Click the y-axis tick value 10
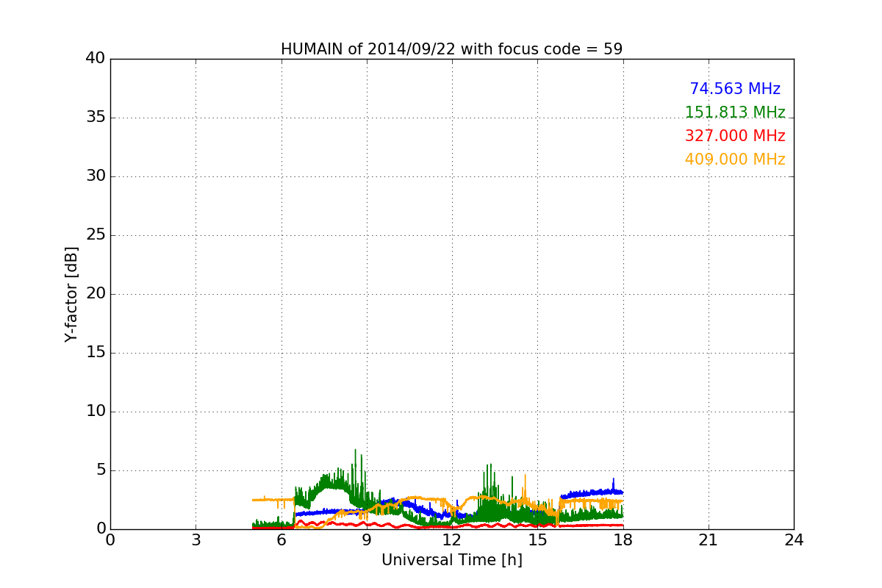Viewport: 882px width, 588px height. point(96,412)
